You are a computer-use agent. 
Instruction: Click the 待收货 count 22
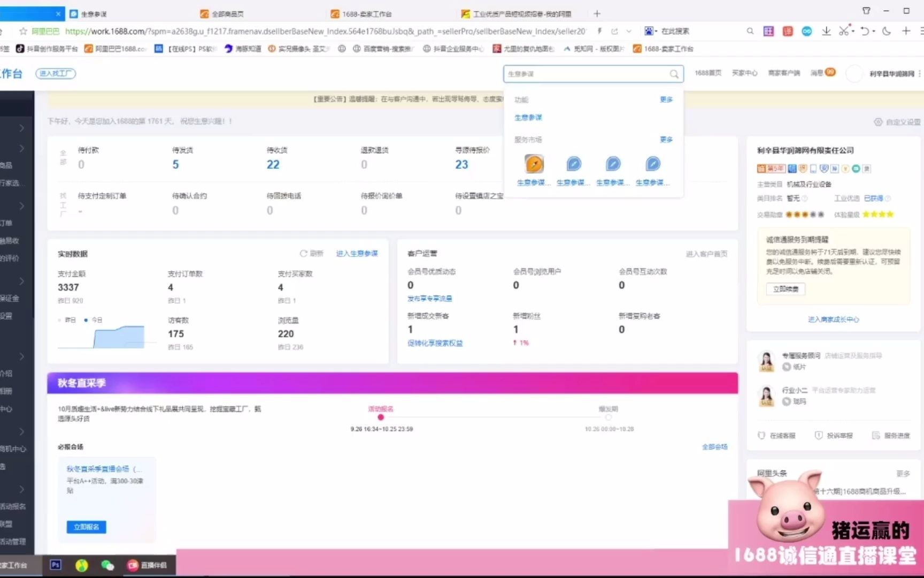pos(273,165)
